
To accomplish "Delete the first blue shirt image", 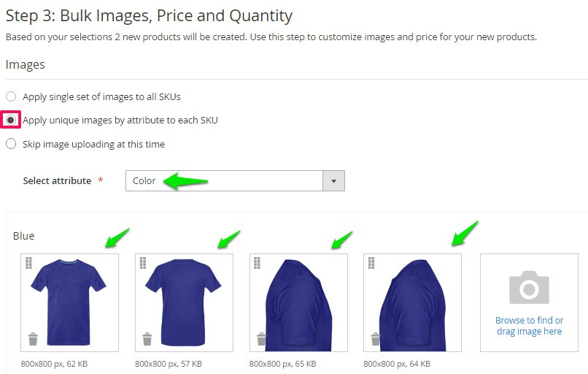I will tap(33, 339).
